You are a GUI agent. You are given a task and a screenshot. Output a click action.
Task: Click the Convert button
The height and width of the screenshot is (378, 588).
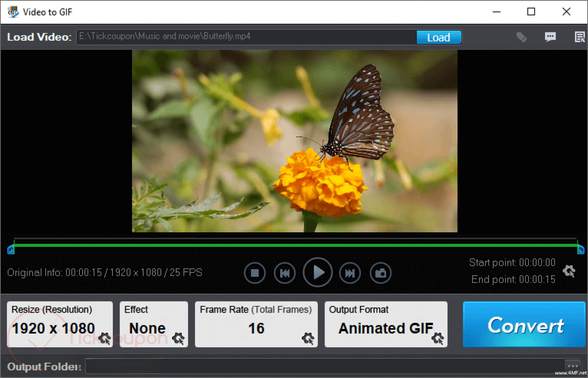pyautogui.click(x=524, y=324)
